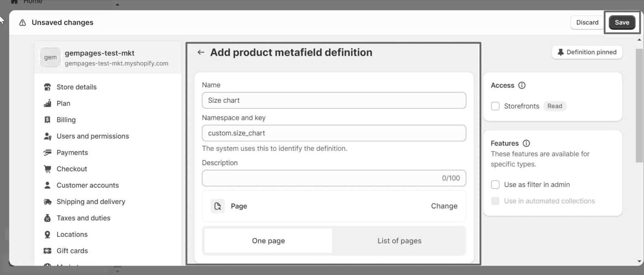Open Users and permissions settings

[93, 136]
